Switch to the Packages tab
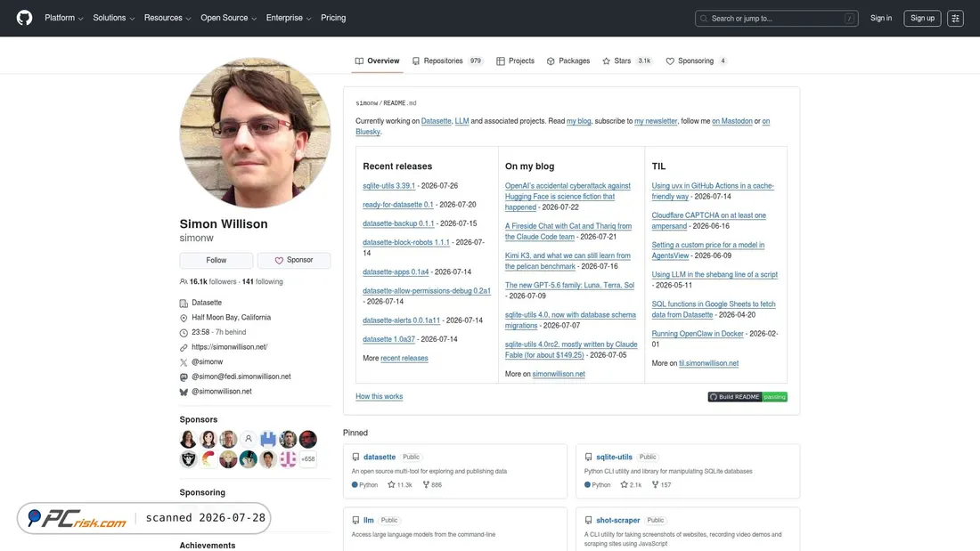980x551 pixels. 568,61
